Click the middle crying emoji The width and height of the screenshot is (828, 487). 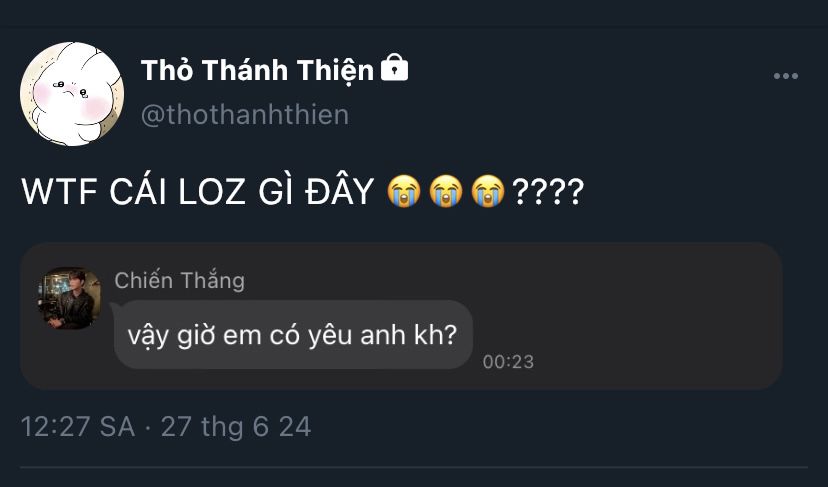point(446,191)
